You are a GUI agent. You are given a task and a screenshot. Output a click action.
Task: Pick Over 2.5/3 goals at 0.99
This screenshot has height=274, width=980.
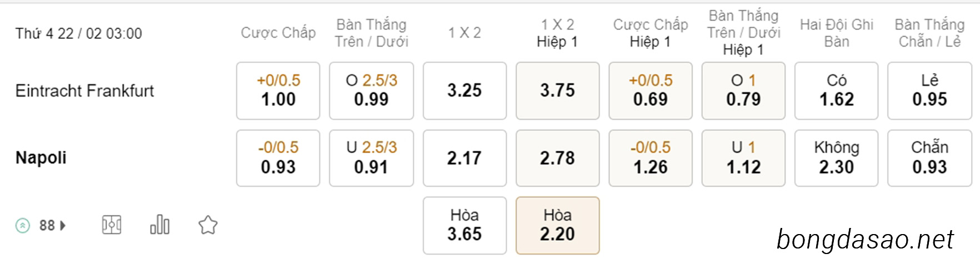(x=371, y=90)
